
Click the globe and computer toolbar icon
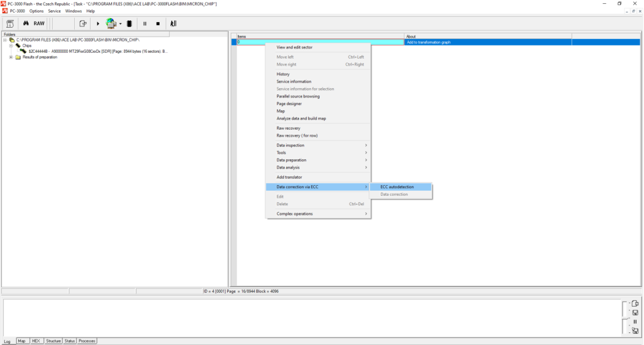coord(111,23)
